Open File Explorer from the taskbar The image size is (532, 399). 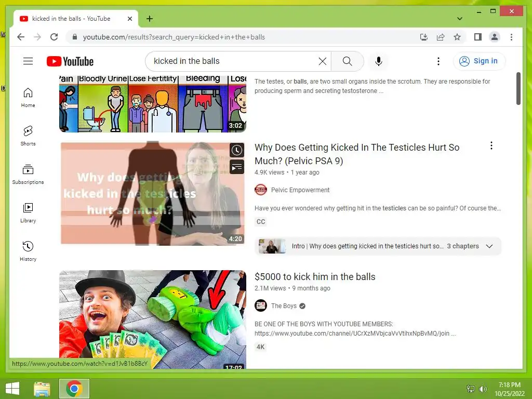pyautogui.click(x=42, y=389)
